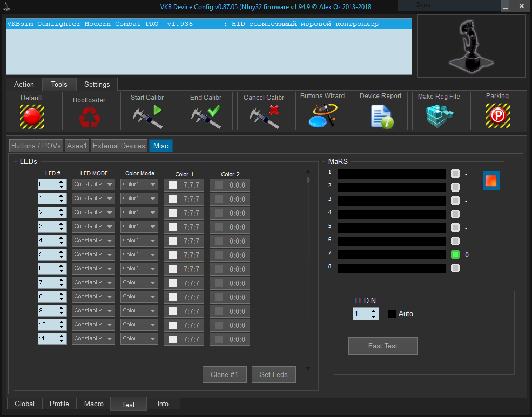
Task: Click the joystick device image
Action: (x=471, y=46)
